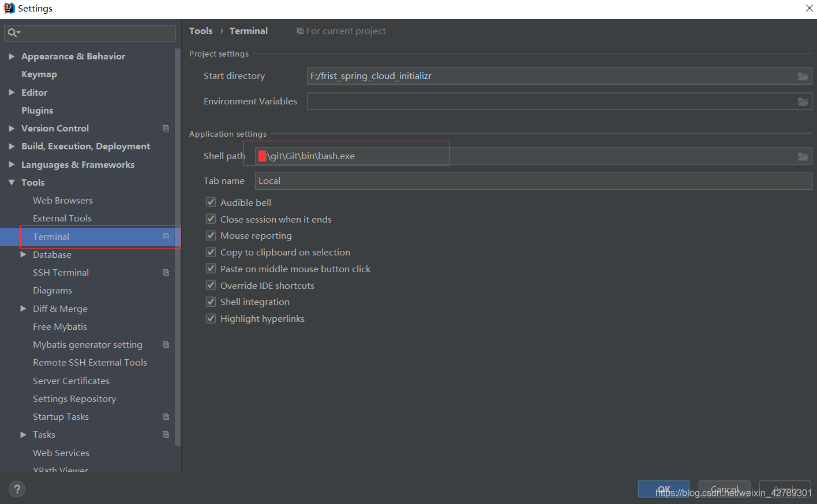The height and width of the screenshot is (504, 817).
Task: Click in the settings search field
Action: point(90,33)
